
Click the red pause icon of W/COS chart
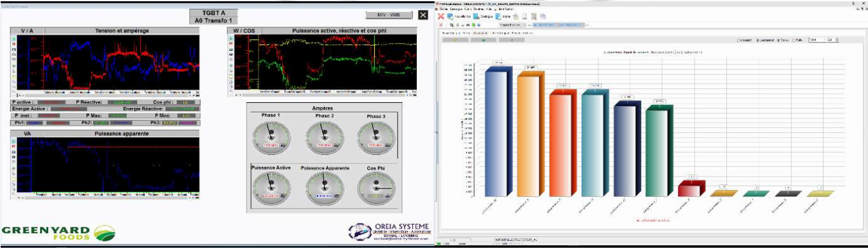231,43
